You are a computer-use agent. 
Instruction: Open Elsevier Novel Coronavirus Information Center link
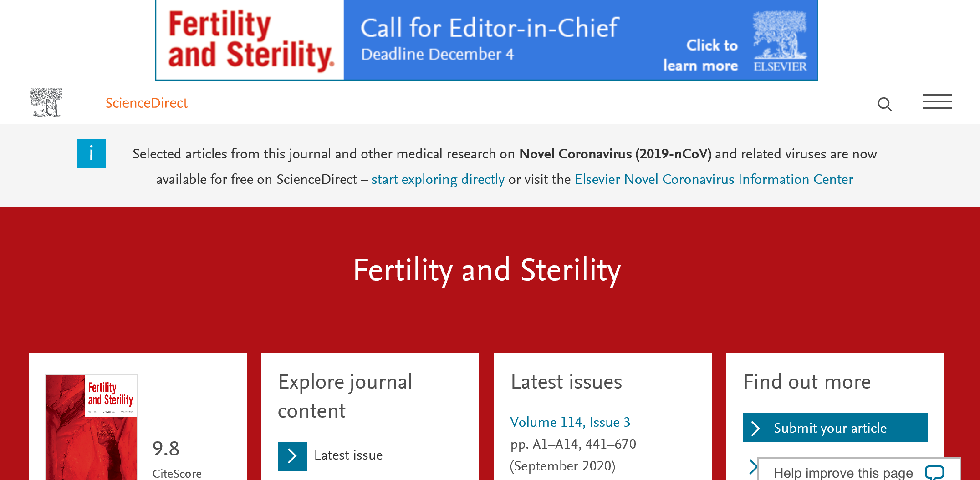point(714,179)
